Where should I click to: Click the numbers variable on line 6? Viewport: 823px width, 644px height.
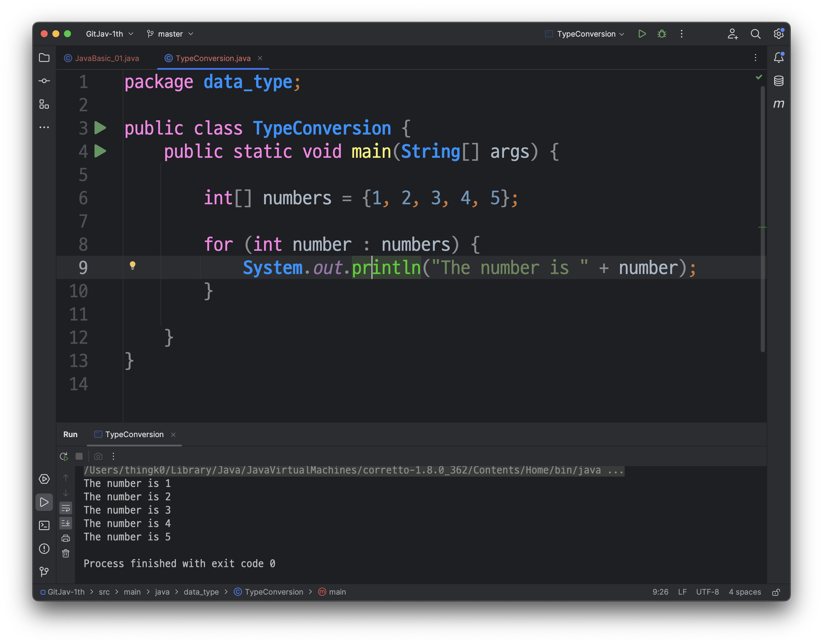click(297, 198)
